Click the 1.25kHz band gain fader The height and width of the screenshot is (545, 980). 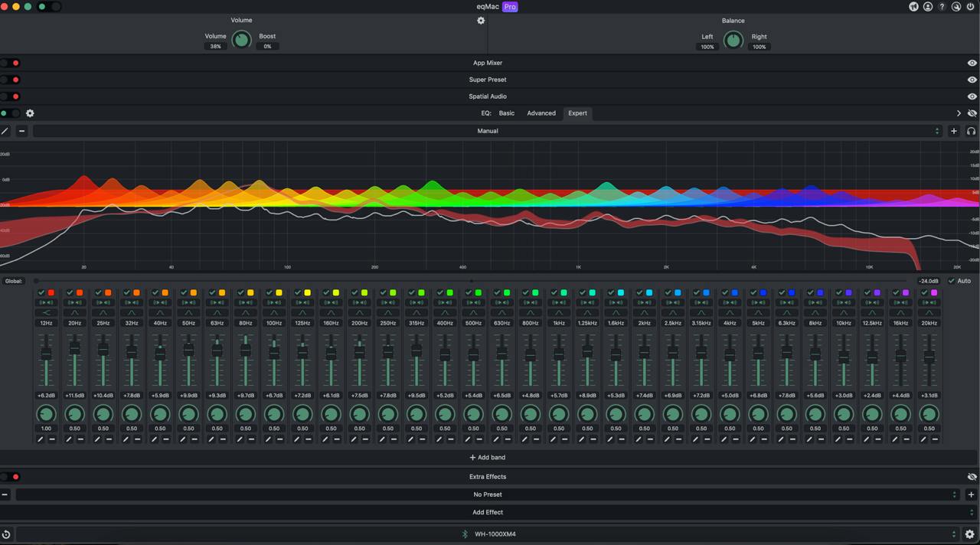click(x=587, y=351)
